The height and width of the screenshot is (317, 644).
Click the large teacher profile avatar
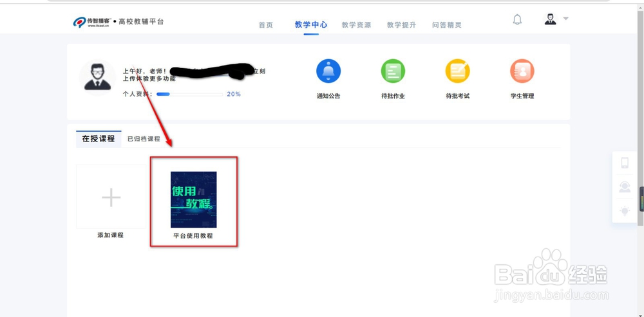coord(97,77)
